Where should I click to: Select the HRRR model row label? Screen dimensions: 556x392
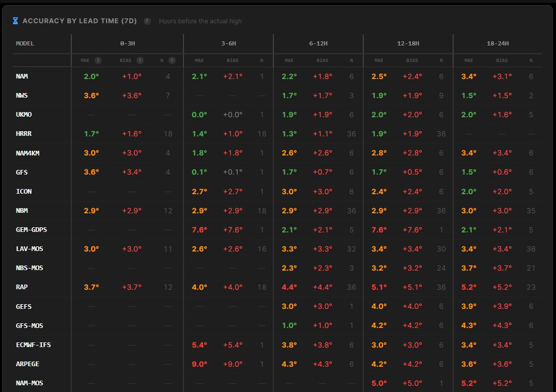[24, 134]
